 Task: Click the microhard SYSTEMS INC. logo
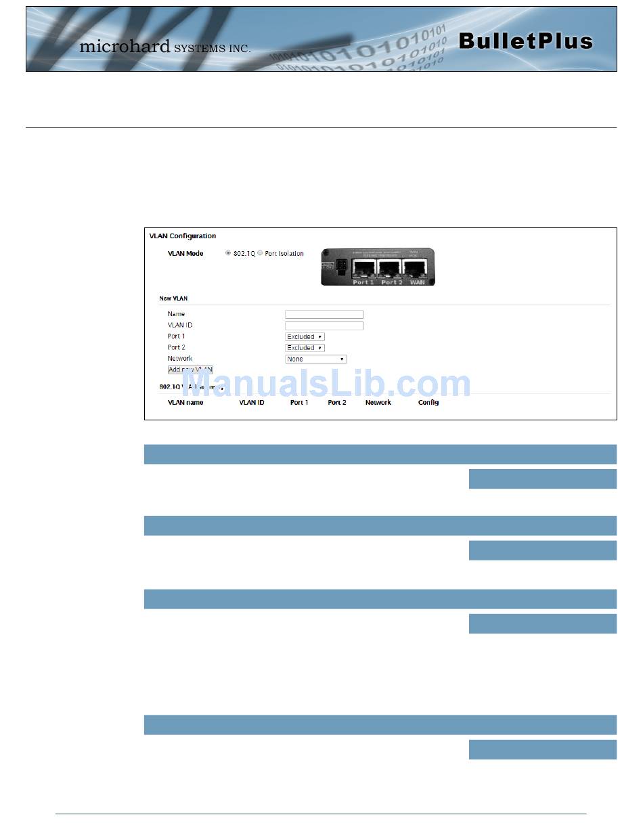pyautogui.click(x=165, y=47)
